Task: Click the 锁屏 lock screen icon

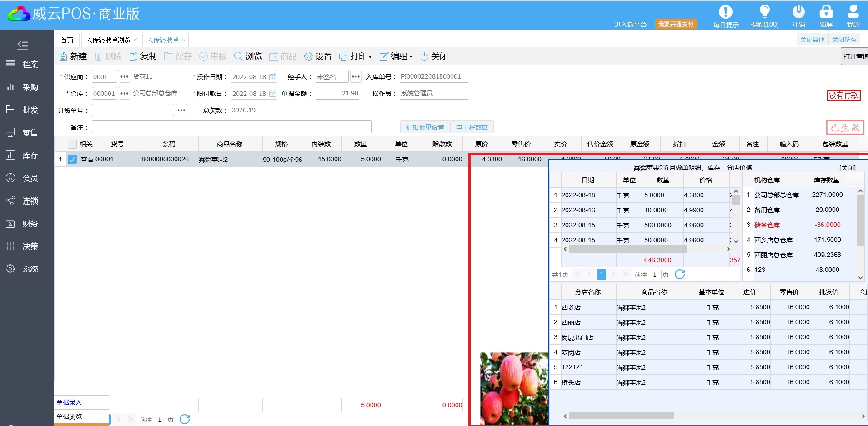Action: (826, 12)
